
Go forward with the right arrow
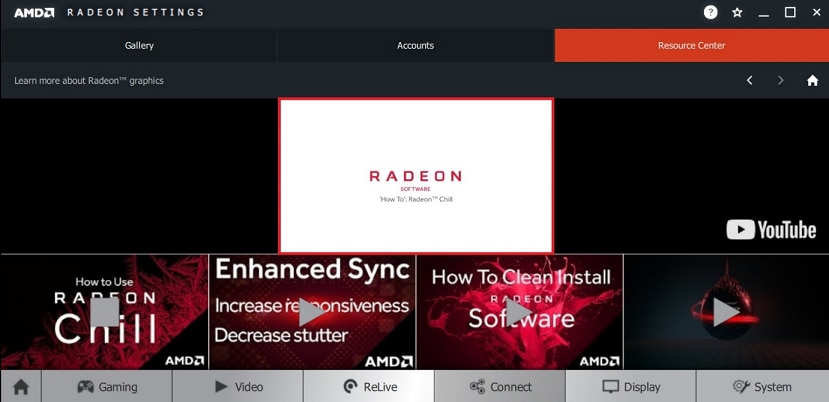tap(780, 80)
